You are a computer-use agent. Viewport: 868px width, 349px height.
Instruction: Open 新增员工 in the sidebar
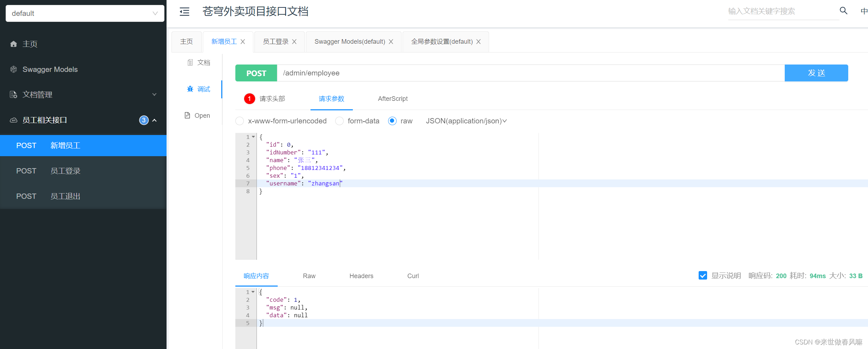pyautogui.click(x=83, y=145)
